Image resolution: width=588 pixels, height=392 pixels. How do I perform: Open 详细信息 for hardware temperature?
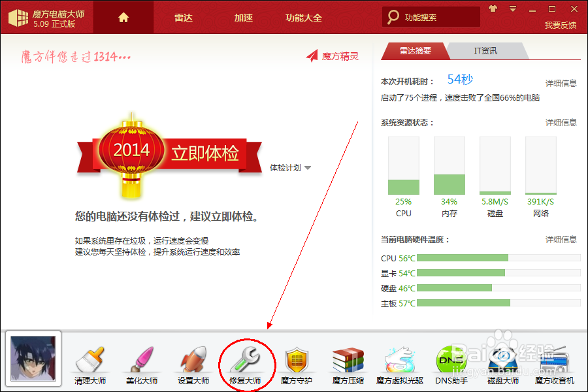click(561, 239)
